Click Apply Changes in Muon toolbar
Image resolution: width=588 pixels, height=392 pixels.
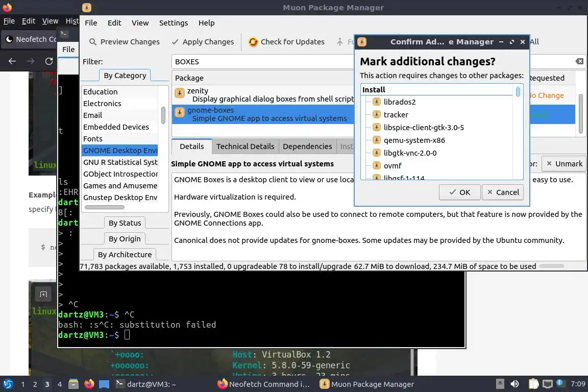tap(203, 42)
